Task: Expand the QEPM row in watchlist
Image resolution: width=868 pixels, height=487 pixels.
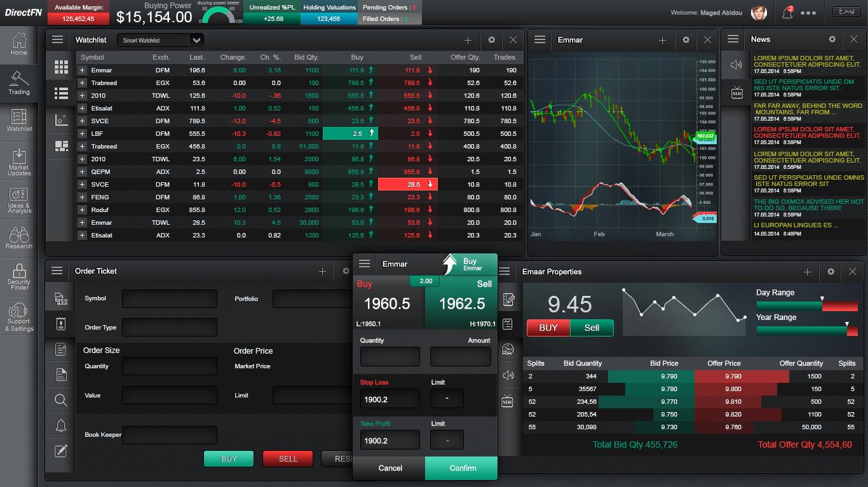Action: click(82, 171)
